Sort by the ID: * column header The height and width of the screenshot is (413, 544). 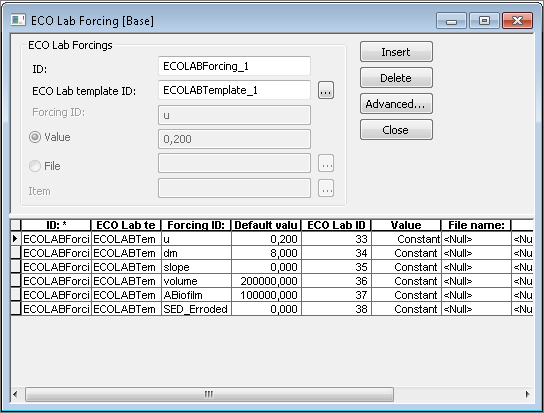point(56,225)
